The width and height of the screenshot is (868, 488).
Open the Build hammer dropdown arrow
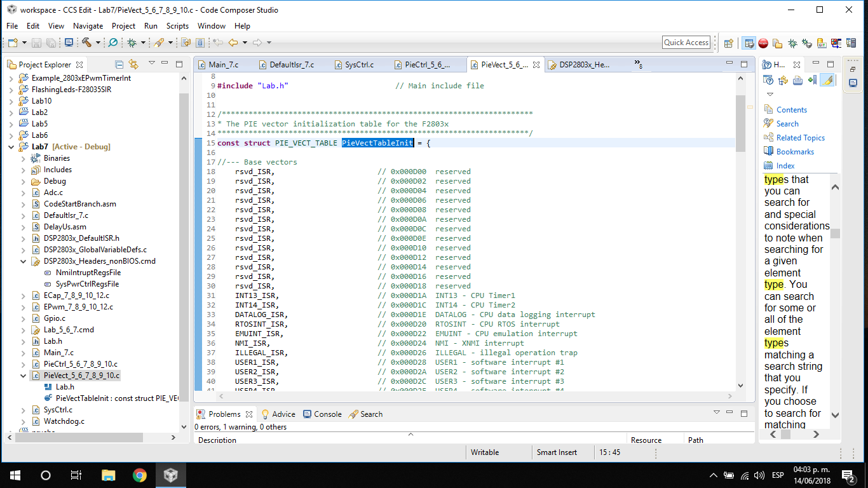coord(98,43)
